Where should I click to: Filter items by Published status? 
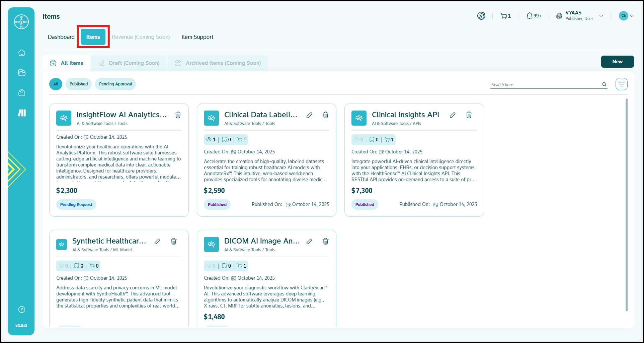[79, 84]
